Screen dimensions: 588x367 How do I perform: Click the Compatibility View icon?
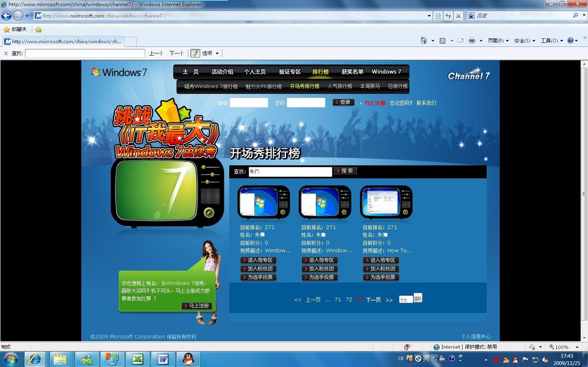438,16
